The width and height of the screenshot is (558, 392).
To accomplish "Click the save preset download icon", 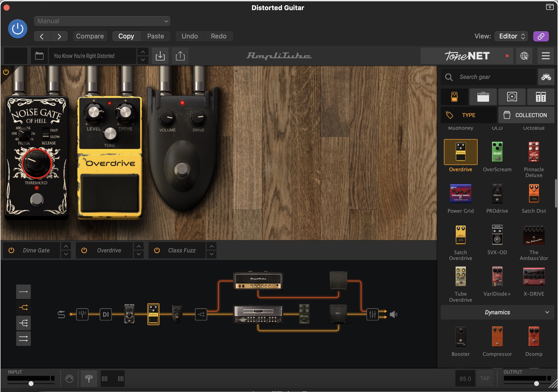I will [160, 56].
